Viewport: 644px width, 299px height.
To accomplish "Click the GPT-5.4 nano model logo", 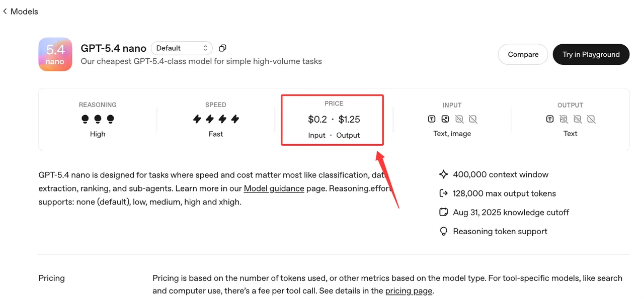I will 55,54.
